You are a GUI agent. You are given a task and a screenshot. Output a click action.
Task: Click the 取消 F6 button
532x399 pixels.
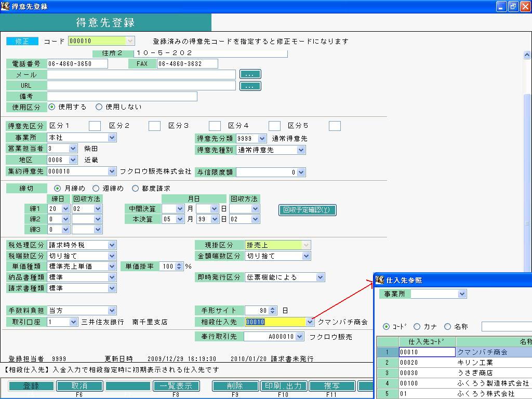pos(79,386)
